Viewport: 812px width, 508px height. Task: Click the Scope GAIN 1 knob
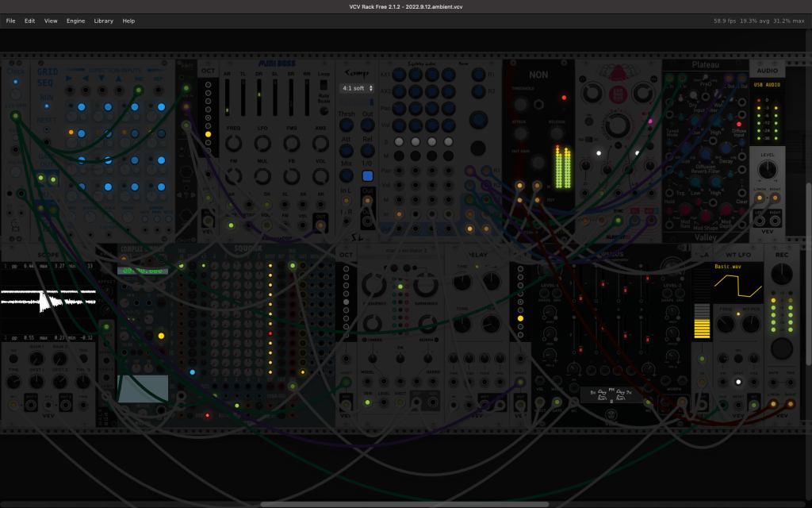pos(36,359)
